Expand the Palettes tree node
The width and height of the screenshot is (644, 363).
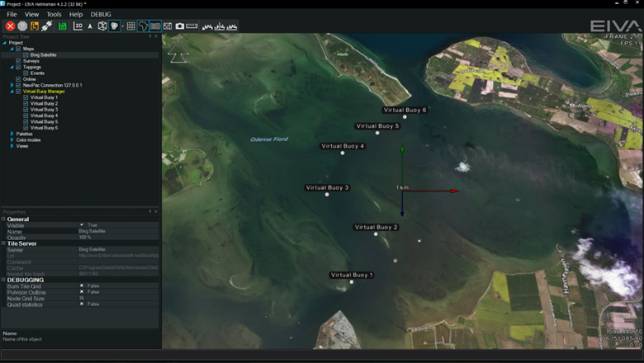(12, 134)
